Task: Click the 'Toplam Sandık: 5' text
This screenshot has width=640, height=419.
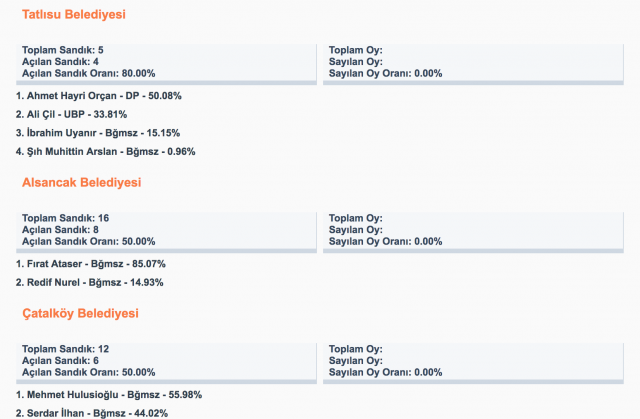Action: 62,50
